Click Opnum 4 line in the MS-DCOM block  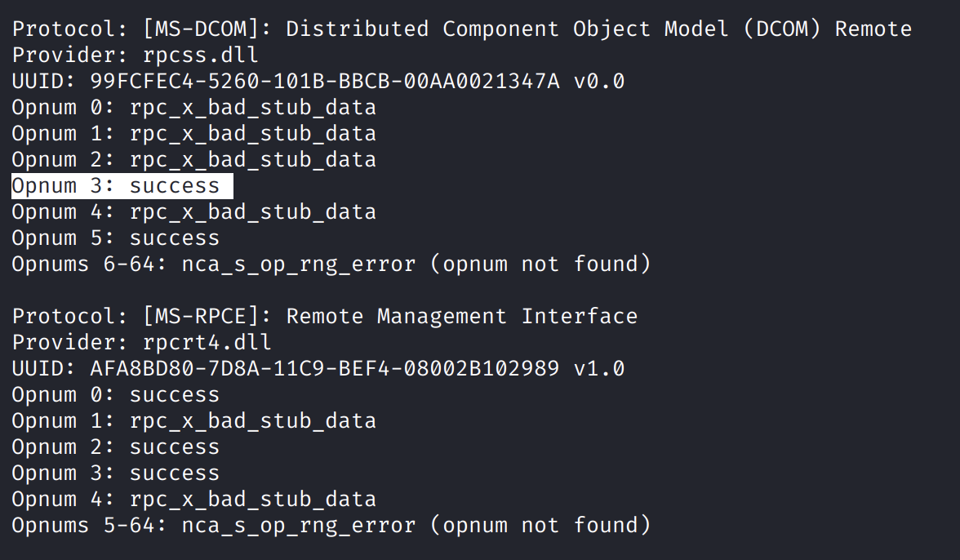[194, 212]
